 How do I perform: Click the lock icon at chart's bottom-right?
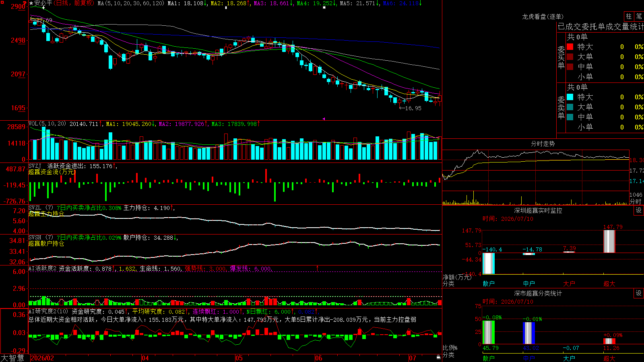click(x=438, y=357)
